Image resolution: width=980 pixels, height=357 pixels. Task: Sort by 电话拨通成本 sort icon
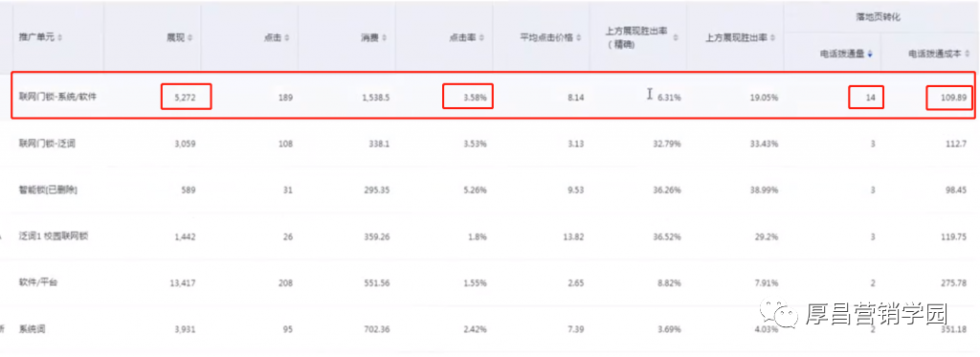(x=967, y=55)
